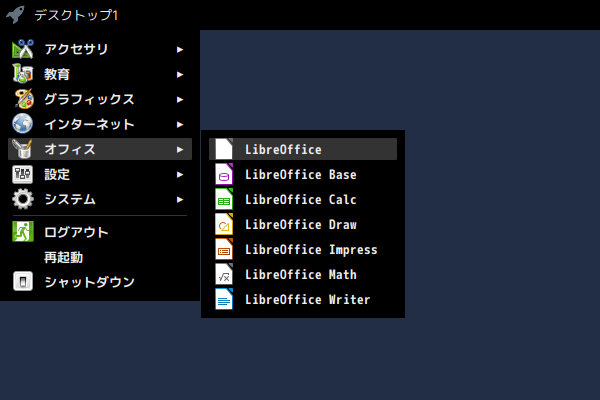The width and height of the screenshot is (600, 400).
Task: Open LibreOffice Writer from submenu
Action: coord(303,299)
